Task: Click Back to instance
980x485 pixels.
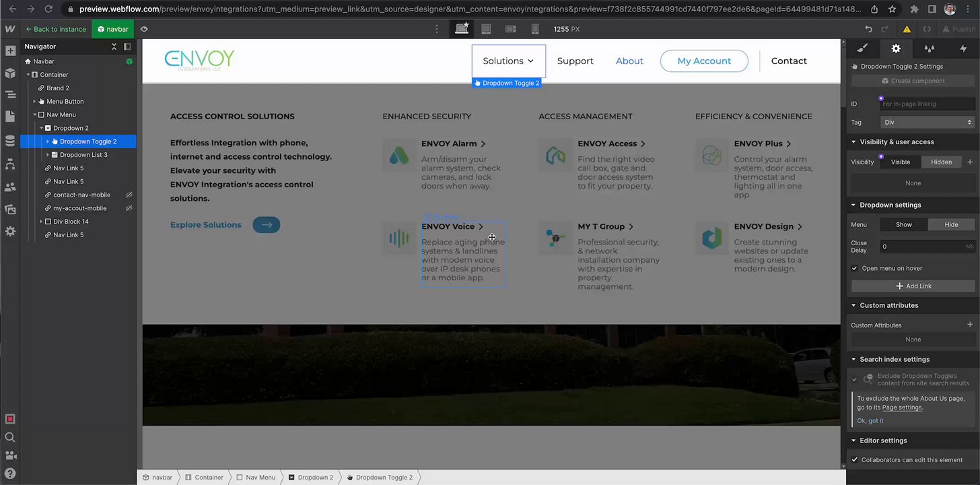Action: tap(56, 29)
